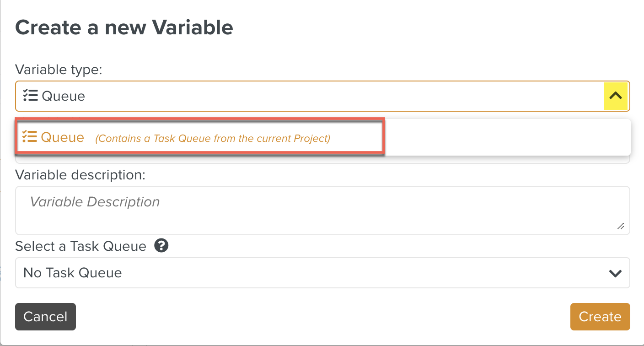644x346 pixels.
Task: Click the orange Queue icon in the dropdown option
Action: point(28,136)
